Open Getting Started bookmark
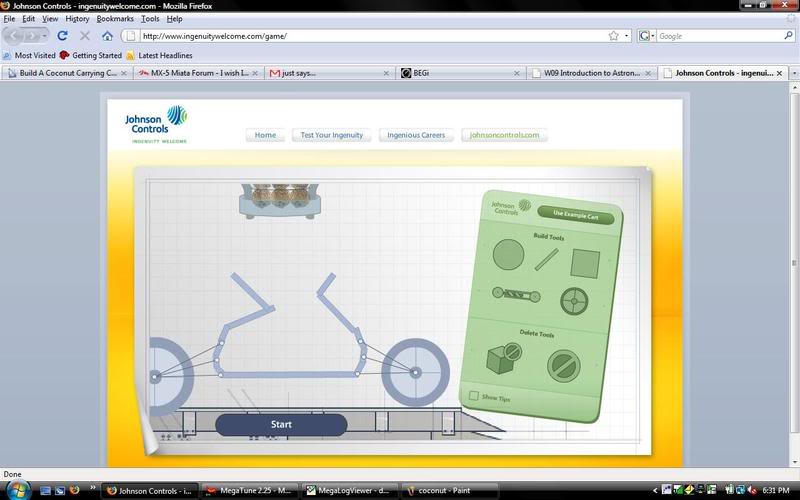Viewport: 800px width, 500px height. (x=91, y=55)
